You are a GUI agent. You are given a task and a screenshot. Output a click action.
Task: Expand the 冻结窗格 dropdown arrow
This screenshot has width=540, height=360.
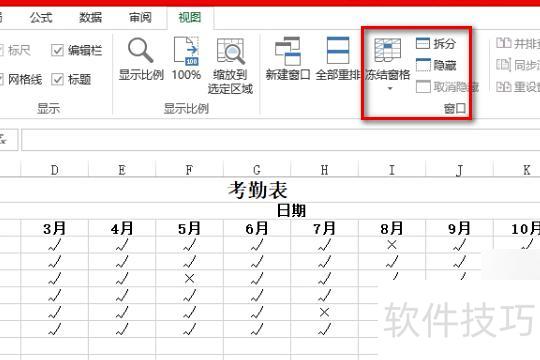tap(390, 89)
